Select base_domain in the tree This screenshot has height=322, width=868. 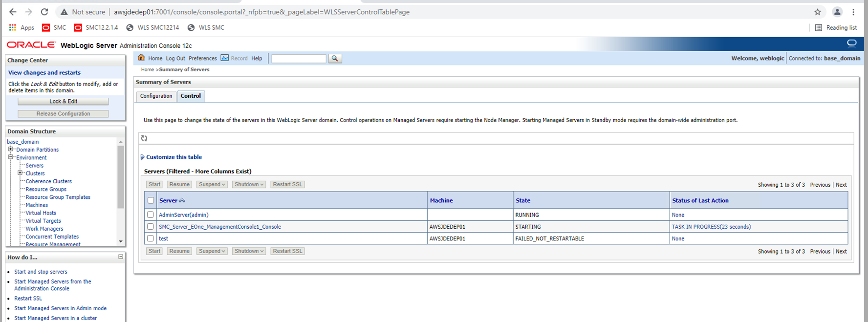point(23,142)
